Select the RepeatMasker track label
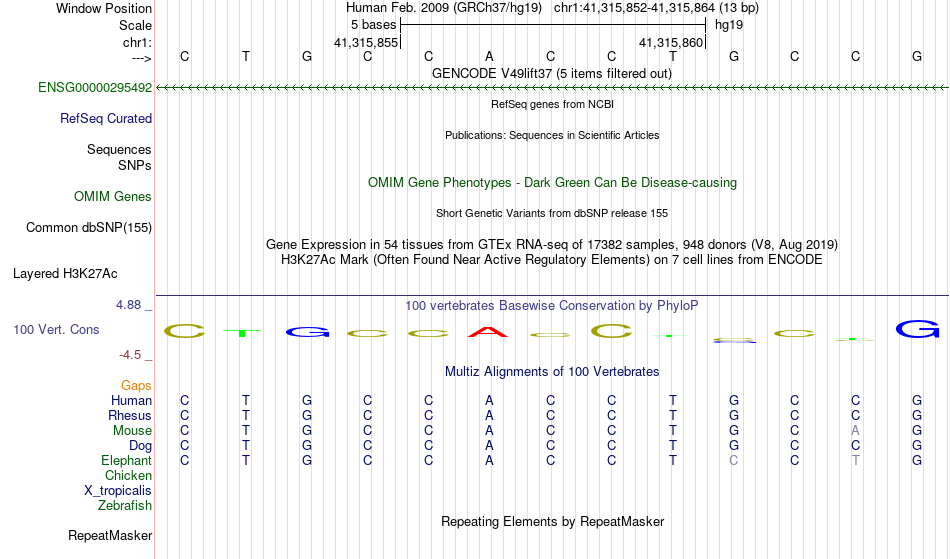Image resolution: width=950 pixels, height=559 pixels. [110, 535]
